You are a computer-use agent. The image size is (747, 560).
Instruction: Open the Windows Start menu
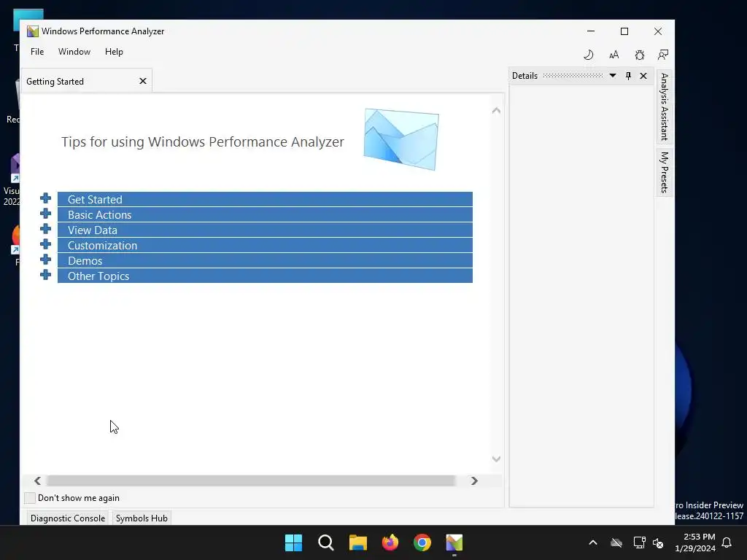(x=293, y=542)
